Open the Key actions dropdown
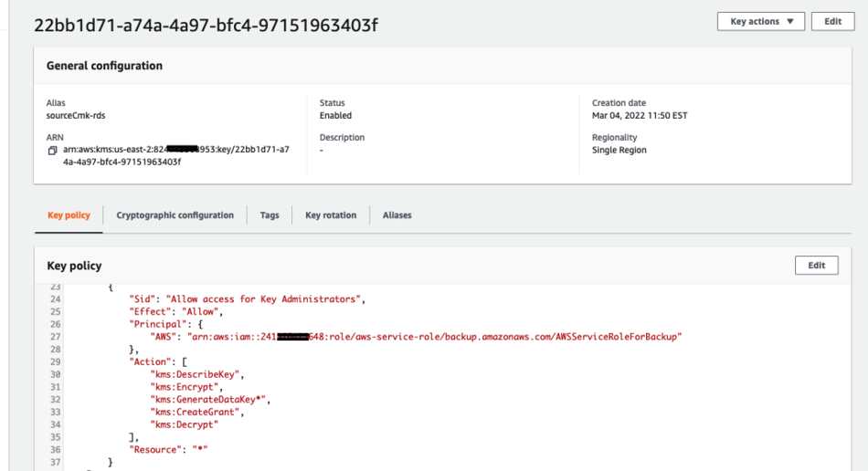 pos(760,22)
